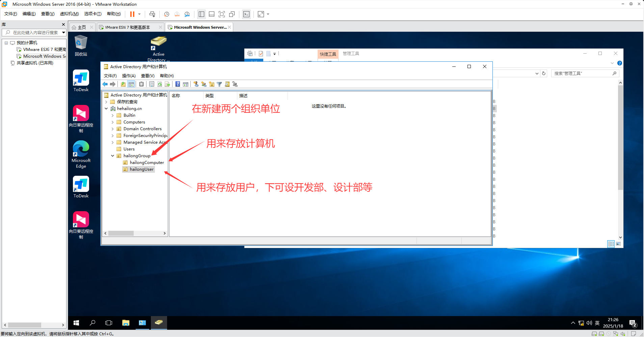The width and height of the screenshot is (644, 337).
Task: Select hailongComputer organizational unit
Action: (x=147, y=163)
